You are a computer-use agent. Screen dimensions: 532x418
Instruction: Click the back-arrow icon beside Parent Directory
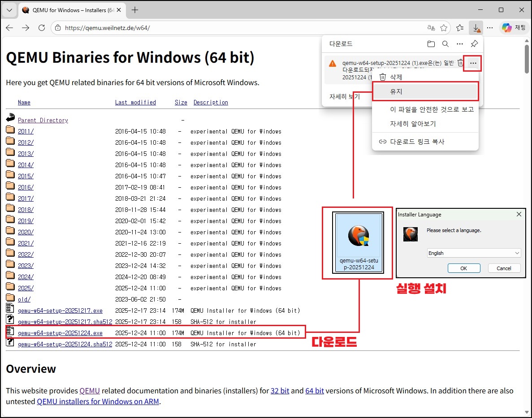coord(10,117)
